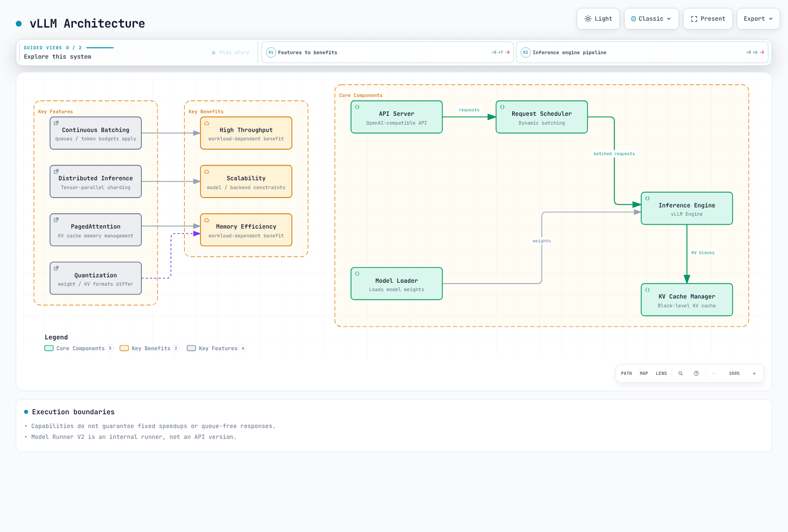
Task: Open guided view 01 Features to benefits
Action: point(387,52)
